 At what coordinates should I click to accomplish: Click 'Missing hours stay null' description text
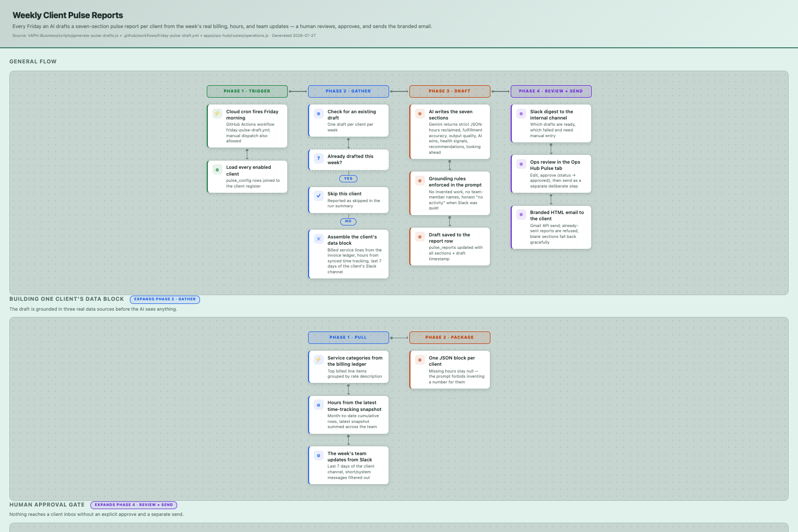tap(457, 377)
